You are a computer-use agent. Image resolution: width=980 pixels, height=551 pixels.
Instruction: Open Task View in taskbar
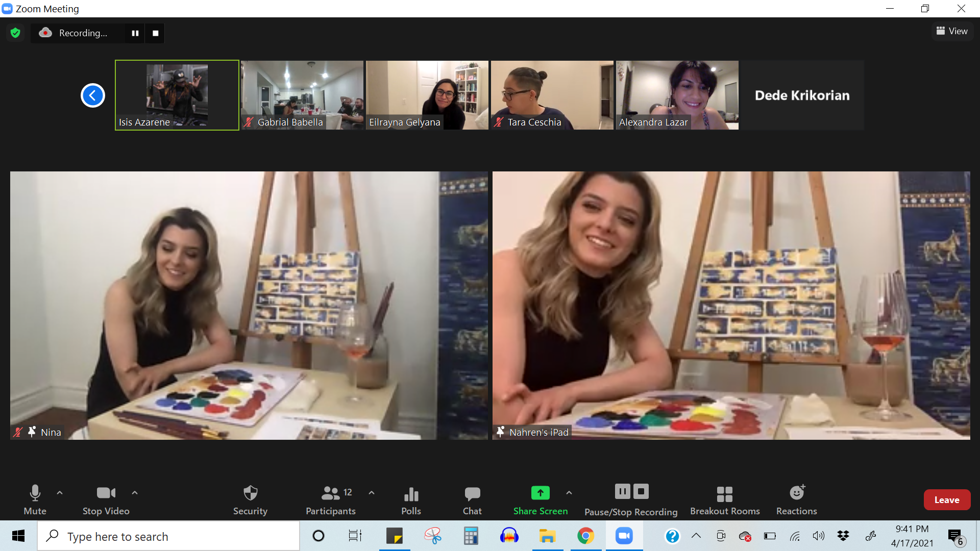click(x=355, y=536)
